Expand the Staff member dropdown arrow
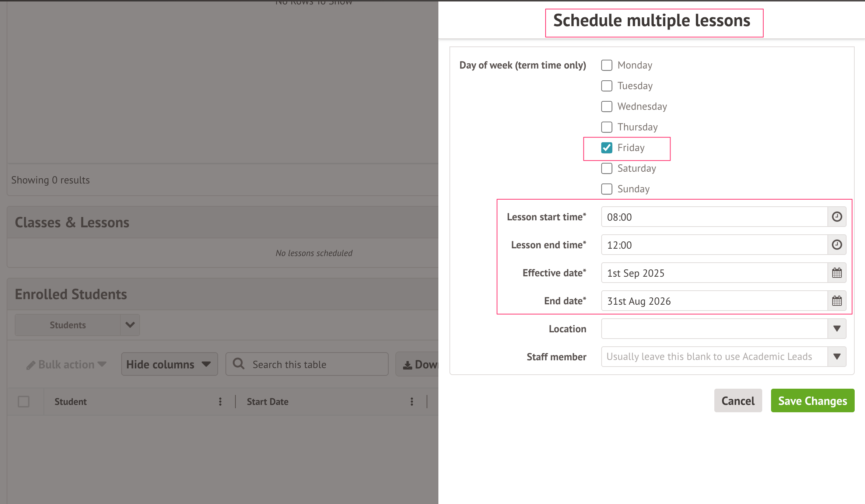865x504 pixels. (x=837, y=357)
